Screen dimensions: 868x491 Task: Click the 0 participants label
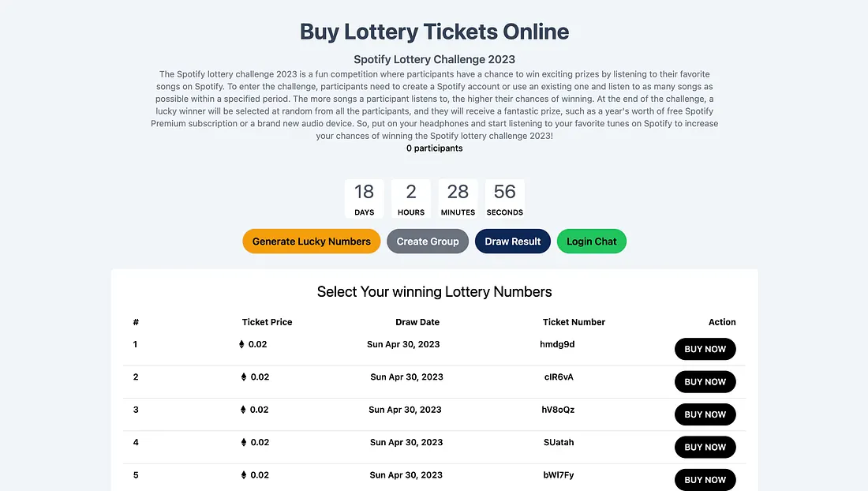pos(434,148)
